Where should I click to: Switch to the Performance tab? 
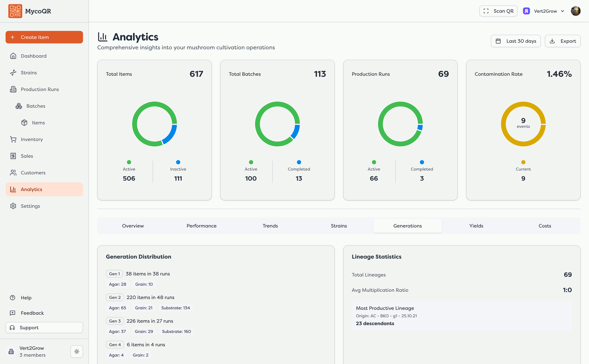tap(201, 226)
